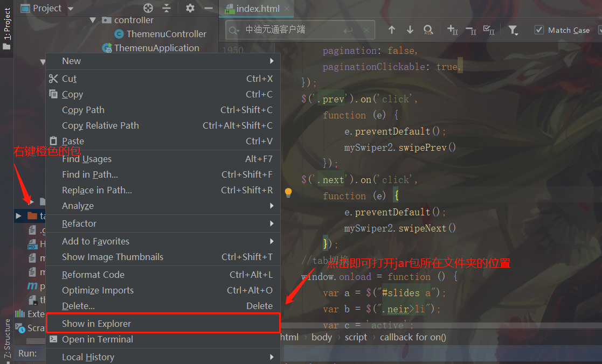Viewport: 602px width, 364px height.
Task: Open the Structure tool window tab
Action: 7,339
